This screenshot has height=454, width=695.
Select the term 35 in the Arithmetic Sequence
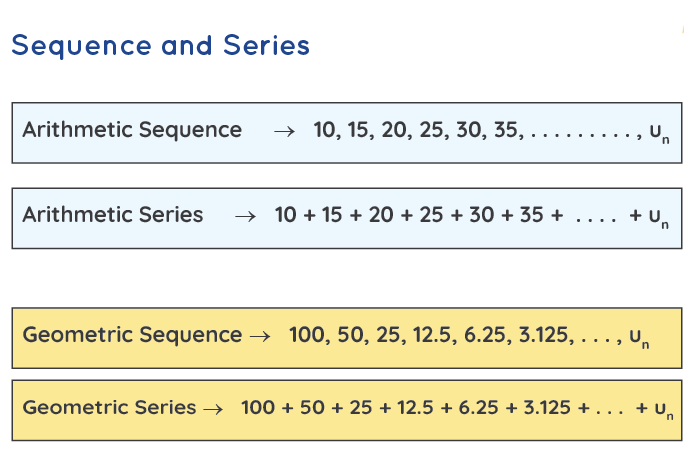point(507,130)
